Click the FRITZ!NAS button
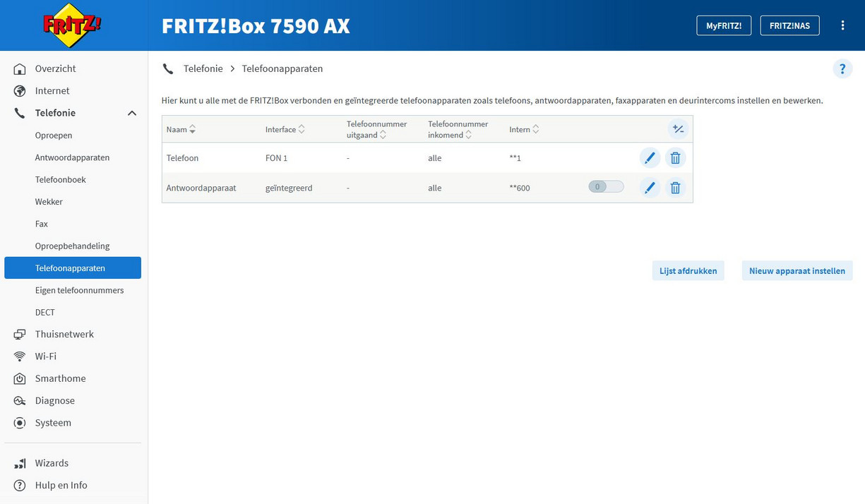 (x=789, y=25)
